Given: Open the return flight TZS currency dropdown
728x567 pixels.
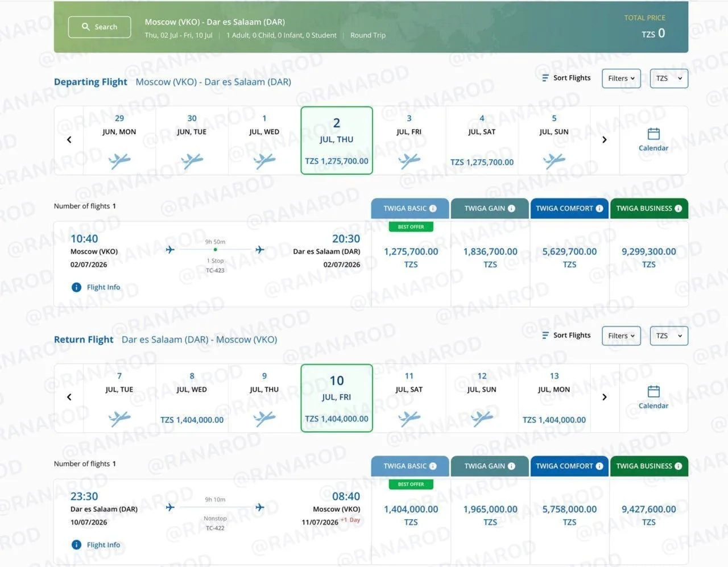Looking at the screenshot, I should 669,336.
